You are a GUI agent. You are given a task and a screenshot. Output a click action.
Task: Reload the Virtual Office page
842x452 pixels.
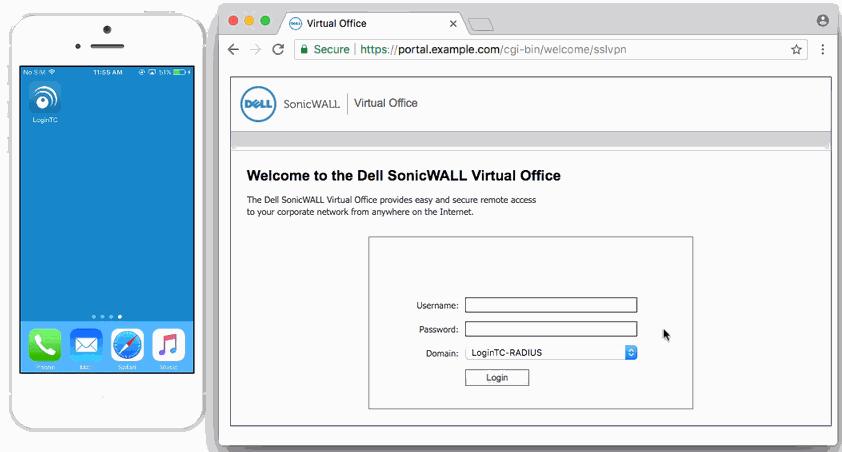278,49
